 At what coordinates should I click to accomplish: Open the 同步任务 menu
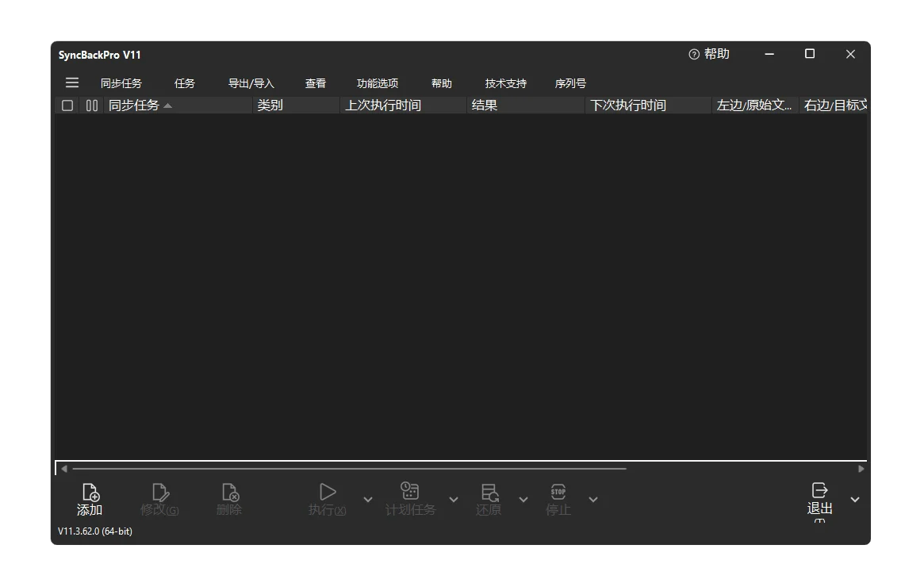tap(121, 84)
